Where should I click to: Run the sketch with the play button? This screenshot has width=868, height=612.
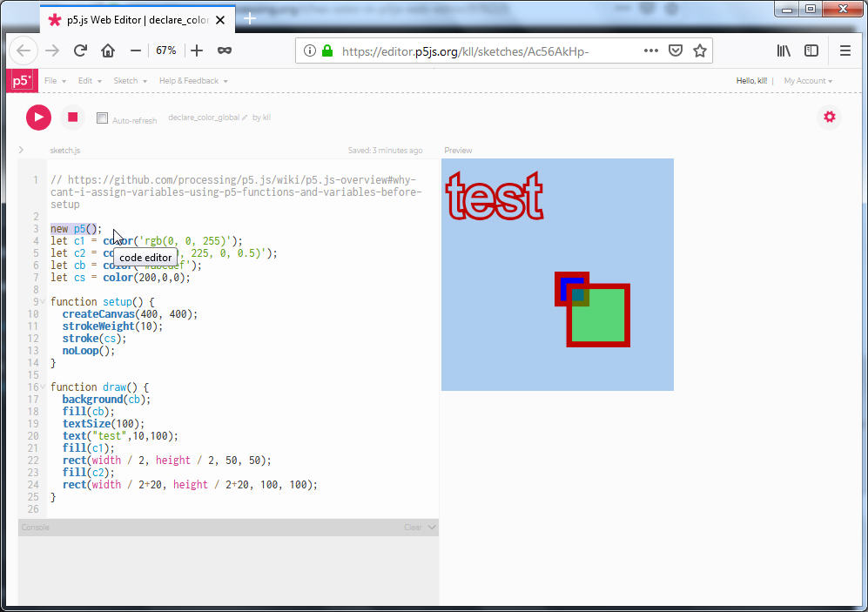click(x=38, y=118)
